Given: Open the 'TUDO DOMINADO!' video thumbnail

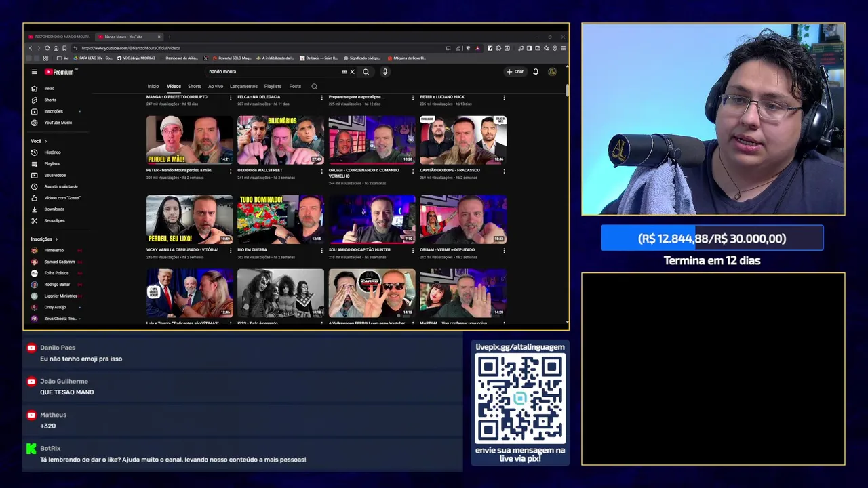Looking at the screenshot, I should pos(281,220).
